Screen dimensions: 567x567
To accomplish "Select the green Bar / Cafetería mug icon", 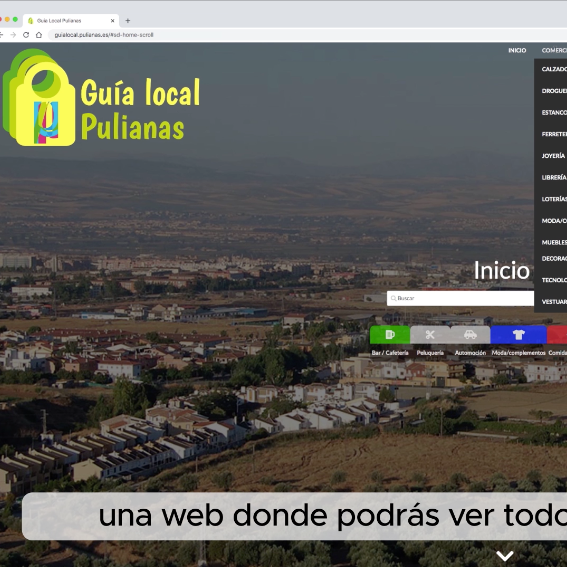I will pyautogui.click(x=390, y=334).
